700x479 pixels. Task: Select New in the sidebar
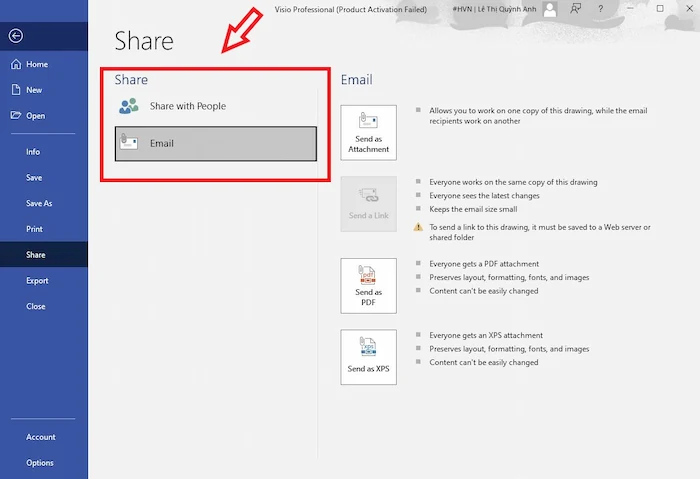click(x=44, y=90)
